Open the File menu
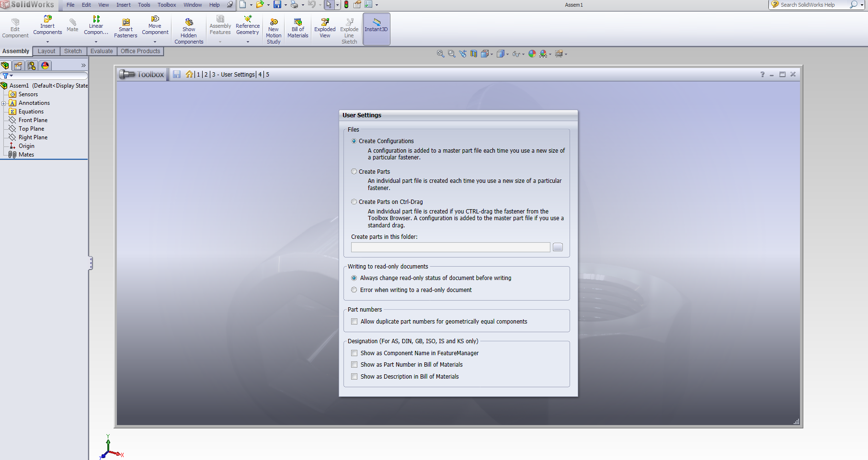The height and width of the screenshot is (460, 868). [70, 5]
